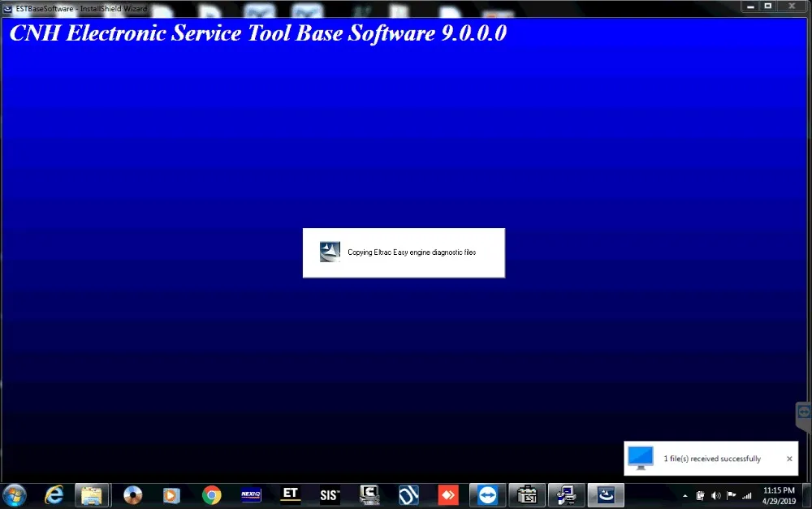Viewport: 812px width, 509px height.
Task: Open the orange media player taskbar icon
Action: pos(171,495)
